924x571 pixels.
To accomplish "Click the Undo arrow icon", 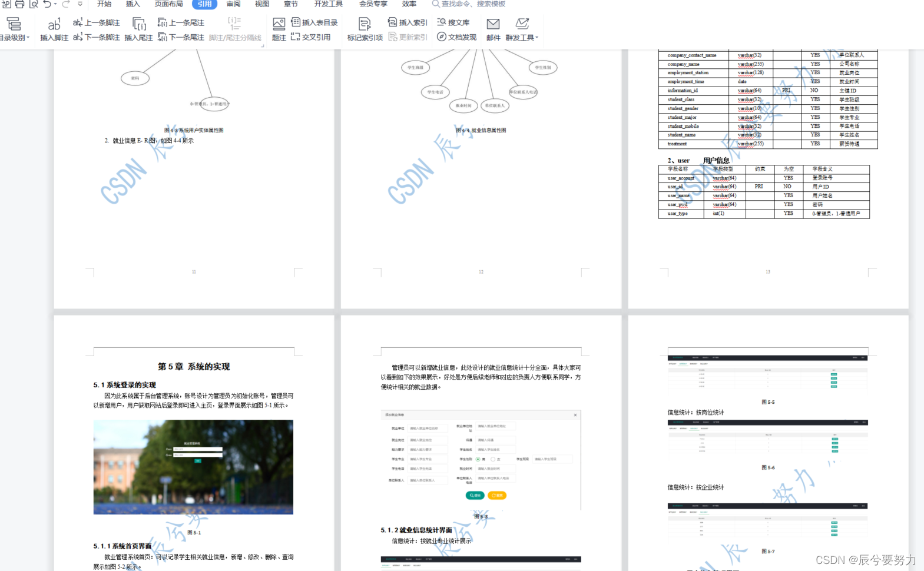I will (47, 4).
